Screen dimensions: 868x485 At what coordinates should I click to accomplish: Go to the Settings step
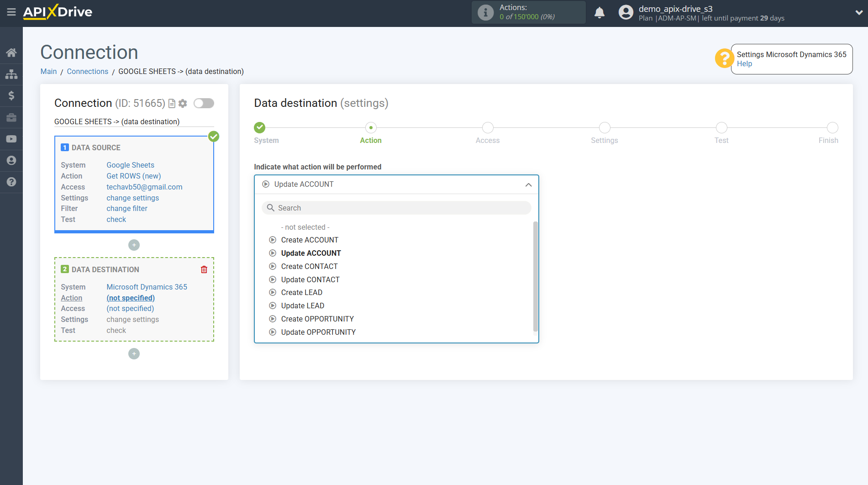[x=605, y=127]
